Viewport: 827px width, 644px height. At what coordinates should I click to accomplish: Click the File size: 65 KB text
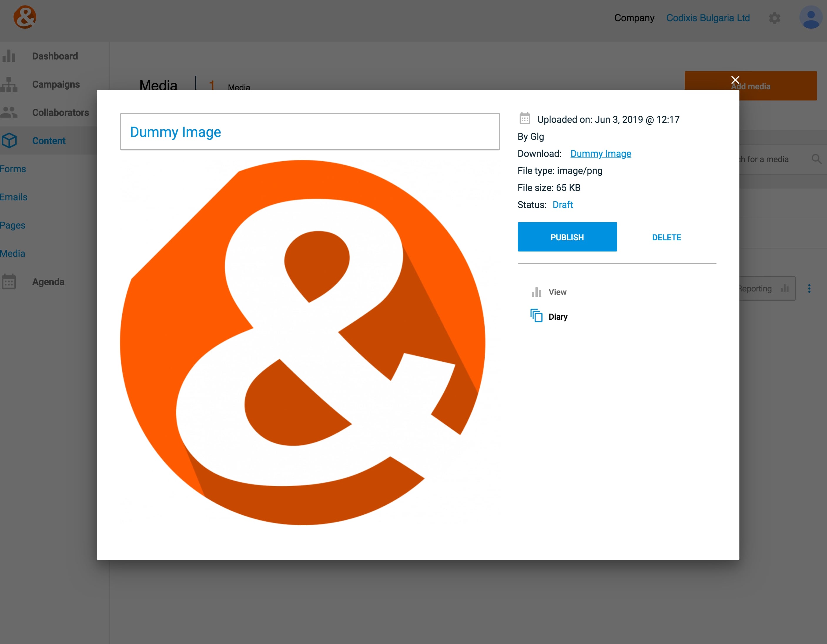point(549,188)
